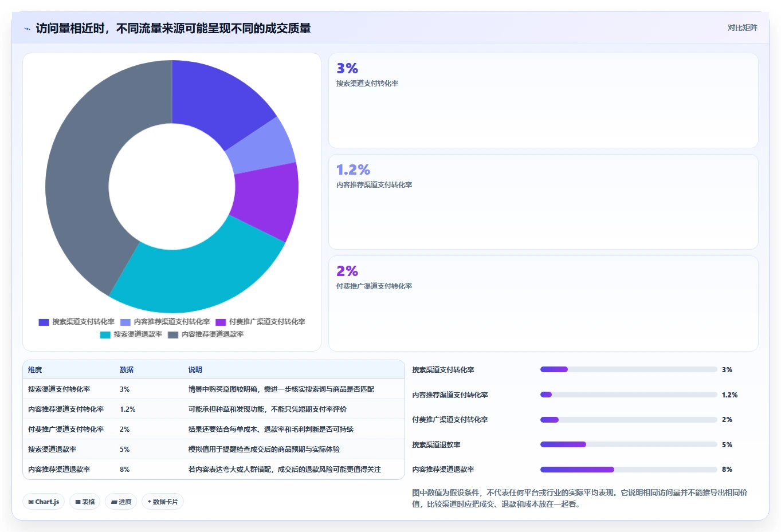Click the 数据 column header
Viewport: 781px width, 532px height.
(127, 370)
